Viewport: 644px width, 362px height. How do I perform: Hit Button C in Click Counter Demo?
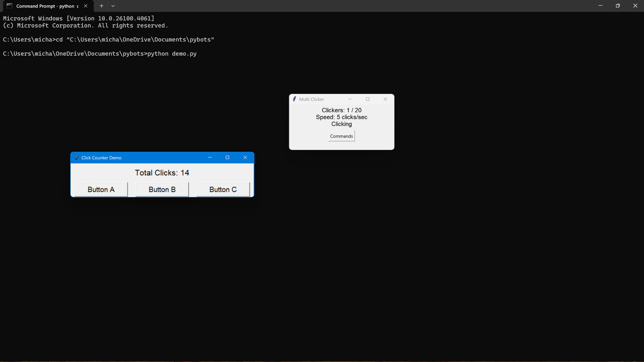pyautogui.click(x=223, y=190)
